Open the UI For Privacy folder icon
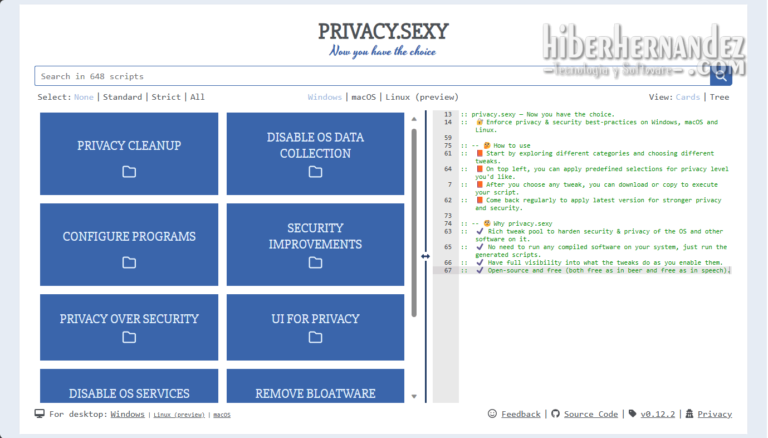 [315, 345]
